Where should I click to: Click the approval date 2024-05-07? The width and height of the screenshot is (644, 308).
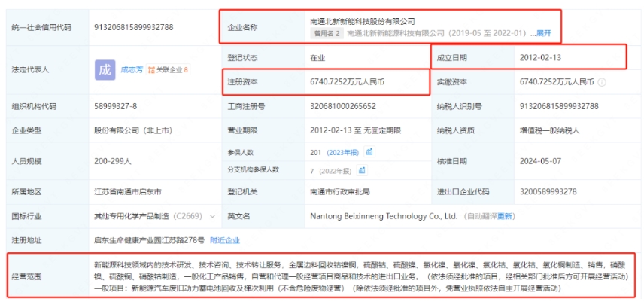click(540, 161)
